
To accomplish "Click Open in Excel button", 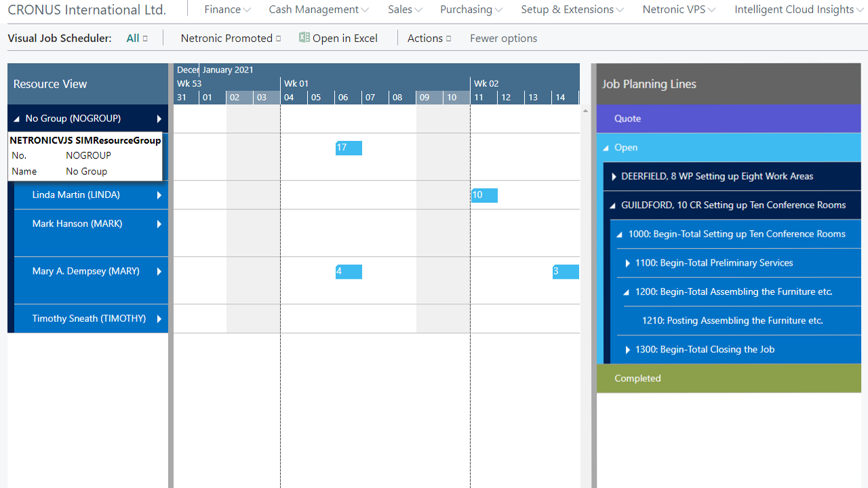I will [x=338, y=38].
